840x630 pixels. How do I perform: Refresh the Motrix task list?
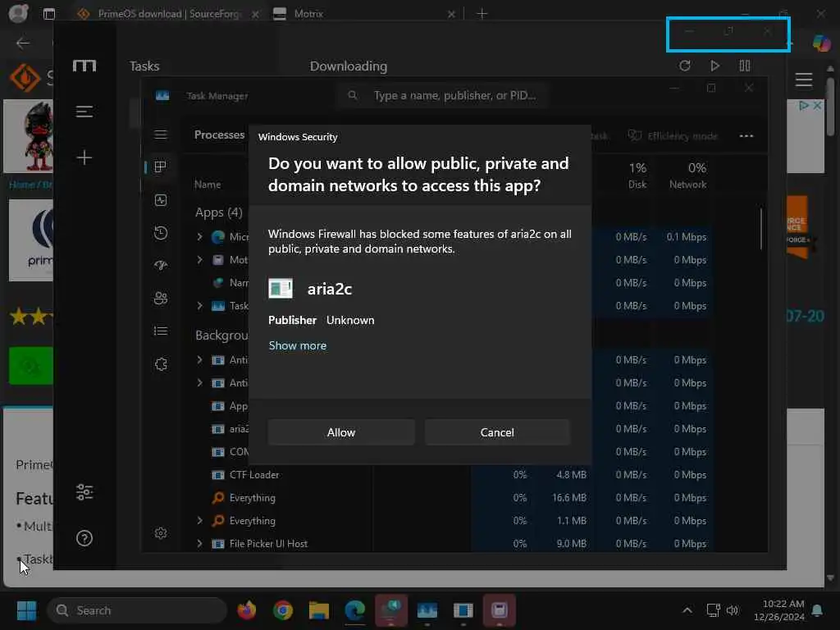click(685, 66)
